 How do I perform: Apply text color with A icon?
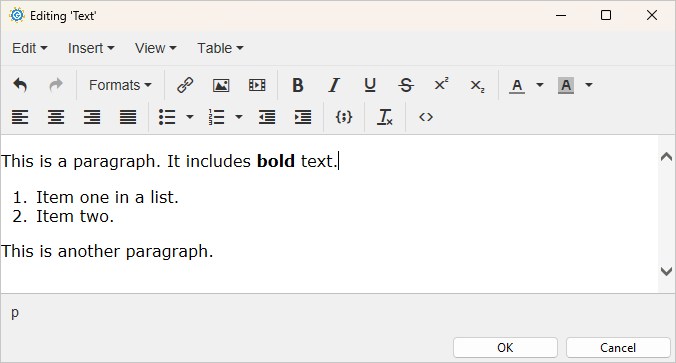click(517, 85)
